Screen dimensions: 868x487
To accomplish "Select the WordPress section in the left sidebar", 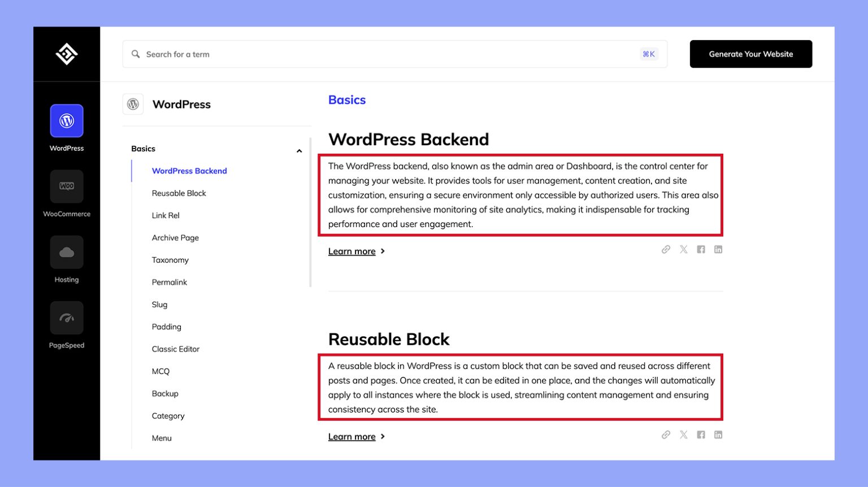I will coord(67,120).
